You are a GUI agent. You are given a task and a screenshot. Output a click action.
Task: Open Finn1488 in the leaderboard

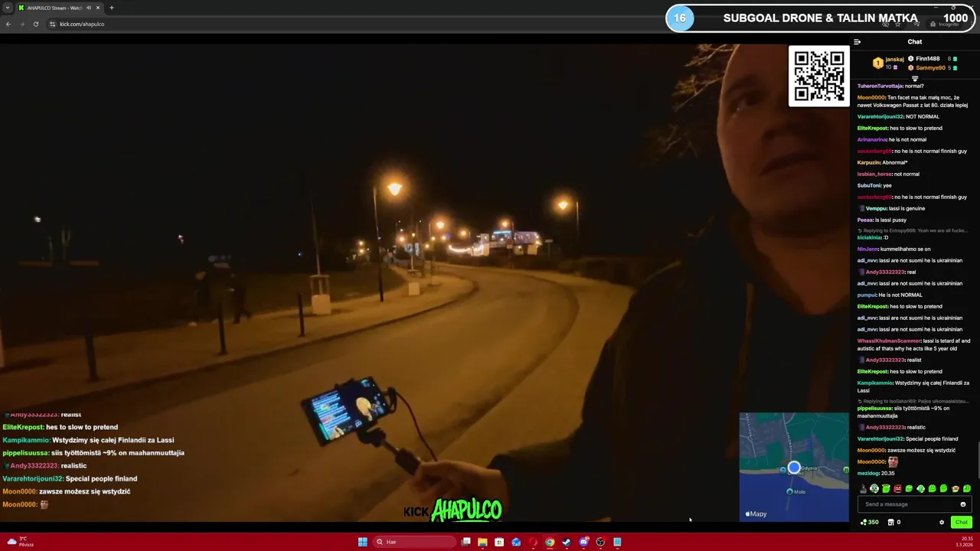[927, 59]
